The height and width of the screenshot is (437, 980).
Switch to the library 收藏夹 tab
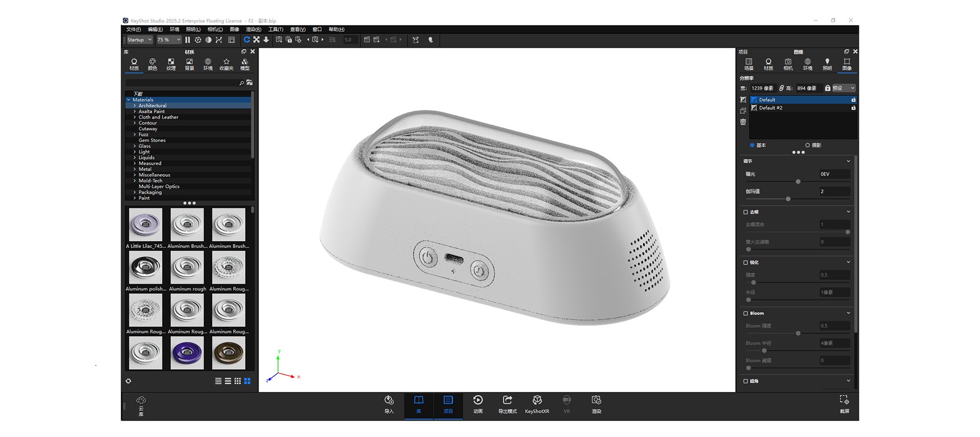[226, 64]
